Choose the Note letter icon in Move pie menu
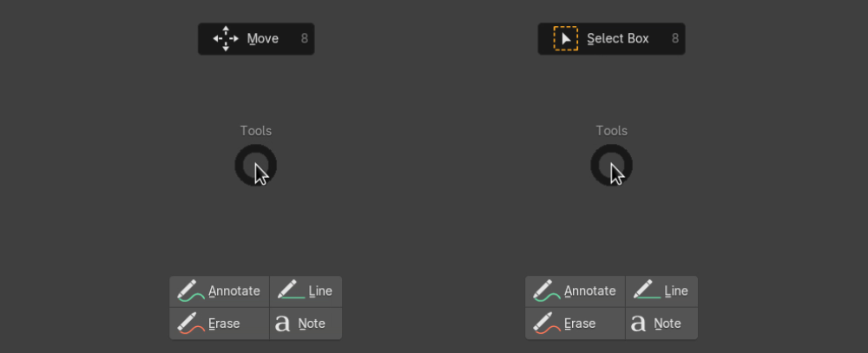The image size is (868, 353). point(283,324)
